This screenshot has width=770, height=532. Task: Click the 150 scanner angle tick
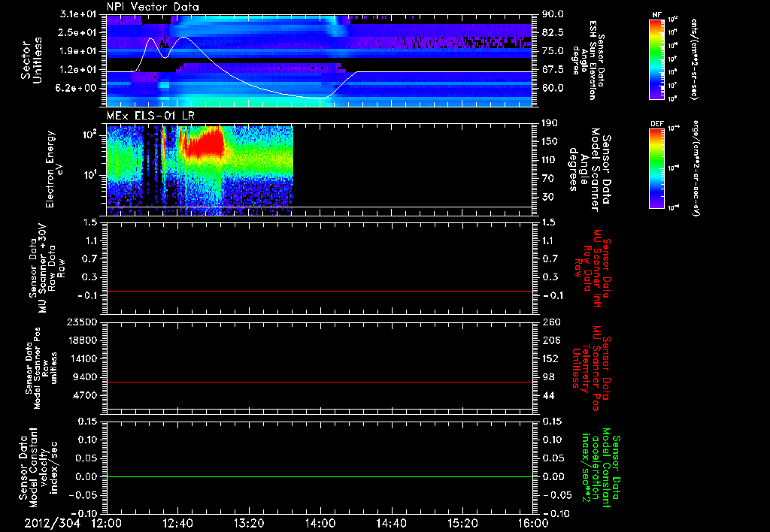point(550,141)
